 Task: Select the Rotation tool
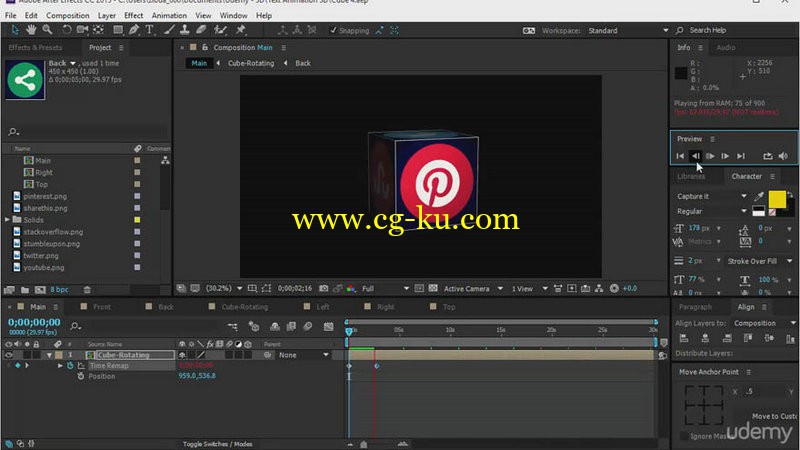pos(66,30)
